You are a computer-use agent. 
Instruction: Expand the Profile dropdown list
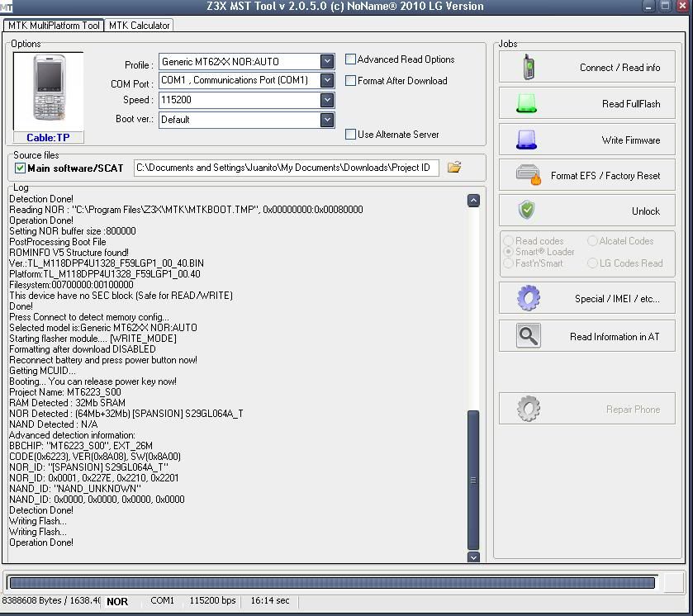tap(327, 62)
